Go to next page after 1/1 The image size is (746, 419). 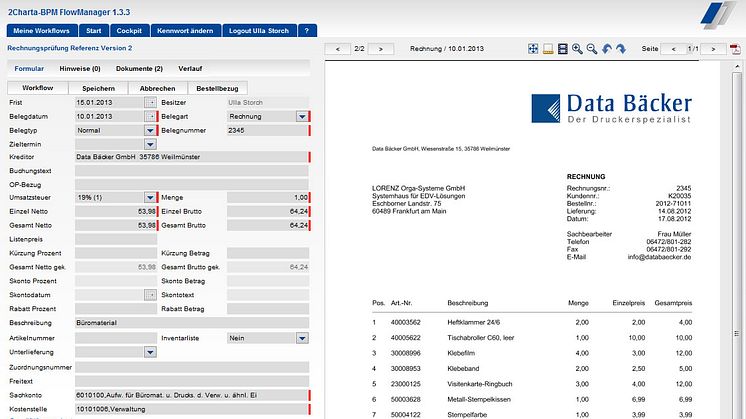[x=713, y=49]
